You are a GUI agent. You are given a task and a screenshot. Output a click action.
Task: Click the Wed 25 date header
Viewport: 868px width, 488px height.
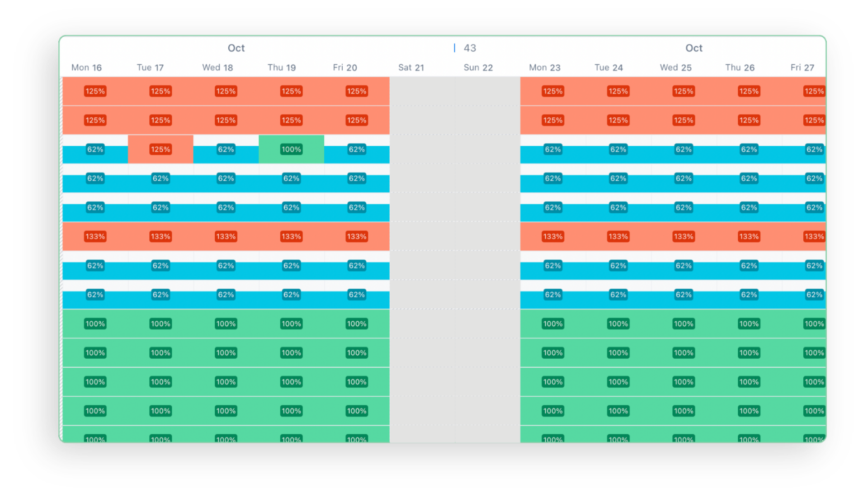point(675,67)
